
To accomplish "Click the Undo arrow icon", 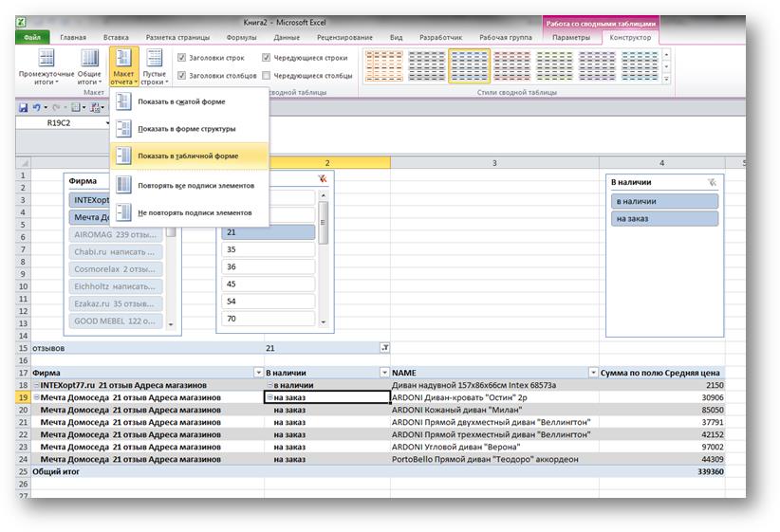I will coord(36,107).
